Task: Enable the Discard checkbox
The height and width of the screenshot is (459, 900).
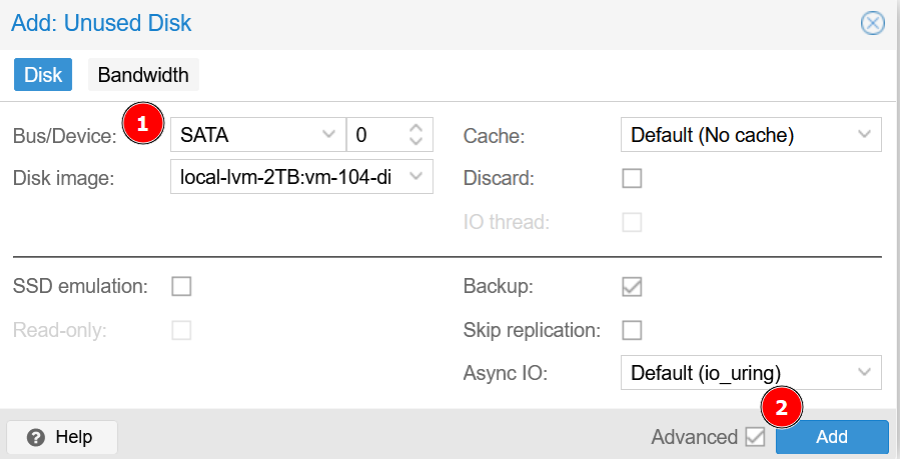Action: tap(631, 179)
